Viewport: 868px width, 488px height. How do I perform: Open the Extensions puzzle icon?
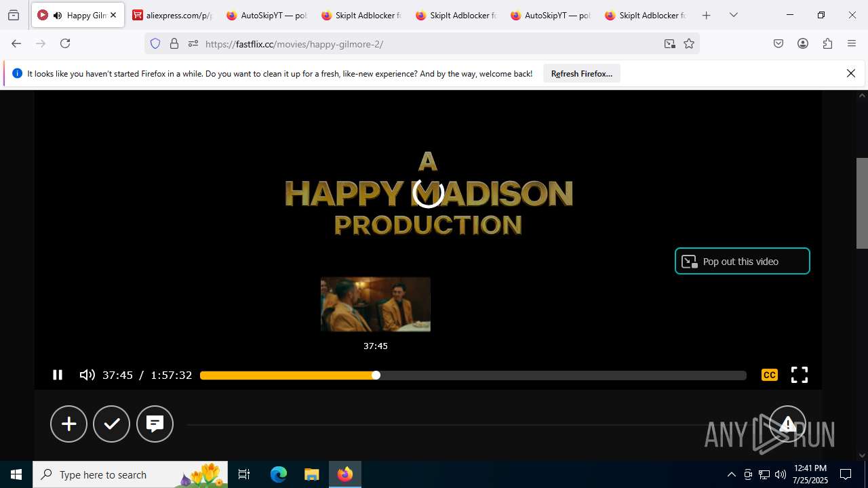click(827, 43)
